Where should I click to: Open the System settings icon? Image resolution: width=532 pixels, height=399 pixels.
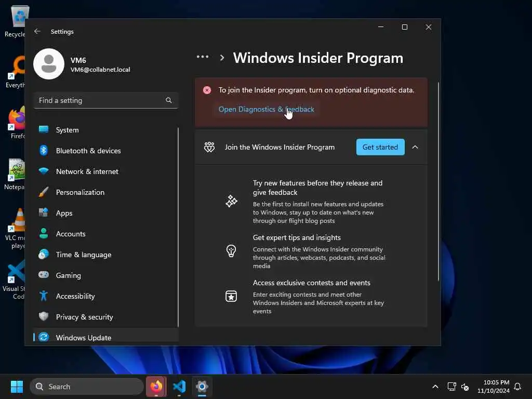(x=44, y=129)
